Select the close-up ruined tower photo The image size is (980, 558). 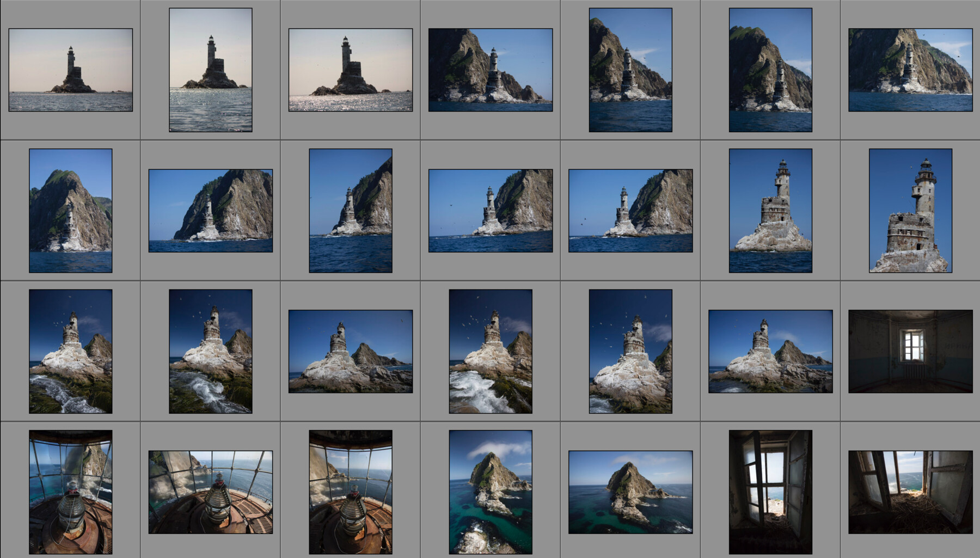point(771,211)
